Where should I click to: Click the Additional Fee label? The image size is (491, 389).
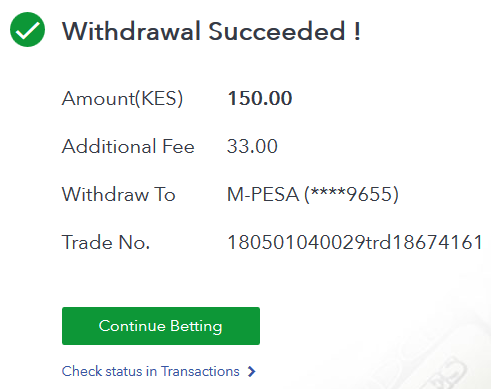[128, 146]
